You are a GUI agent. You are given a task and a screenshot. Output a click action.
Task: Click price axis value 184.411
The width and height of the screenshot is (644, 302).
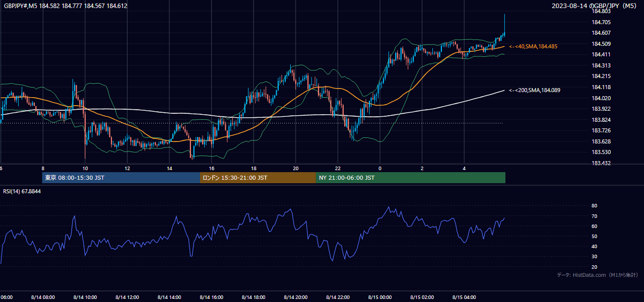click(x=602, y=54)
